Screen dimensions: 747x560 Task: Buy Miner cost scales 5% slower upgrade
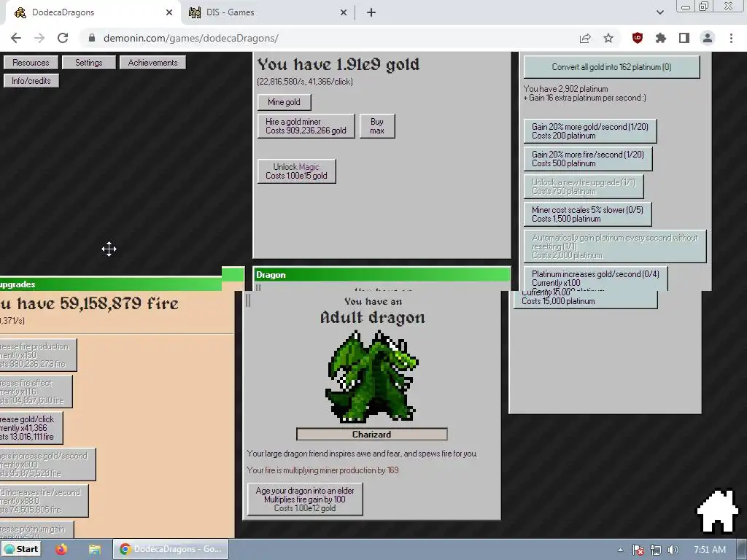click(587, 214)
